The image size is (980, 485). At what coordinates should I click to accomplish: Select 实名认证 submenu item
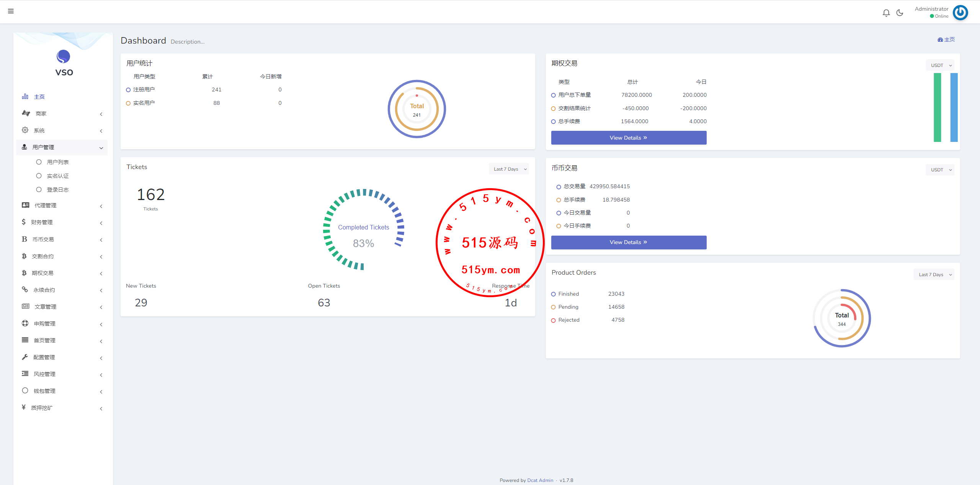(57, 176)
